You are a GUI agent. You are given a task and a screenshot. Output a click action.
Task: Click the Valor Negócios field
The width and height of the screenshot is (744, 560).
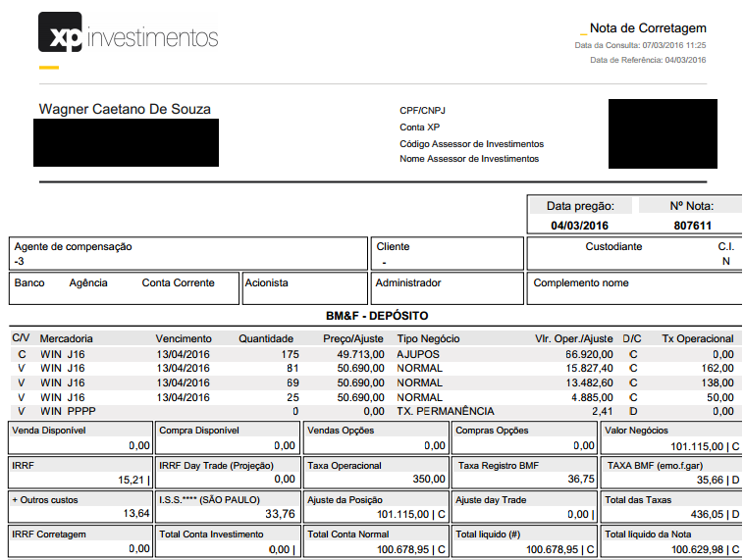click(671, 437)
